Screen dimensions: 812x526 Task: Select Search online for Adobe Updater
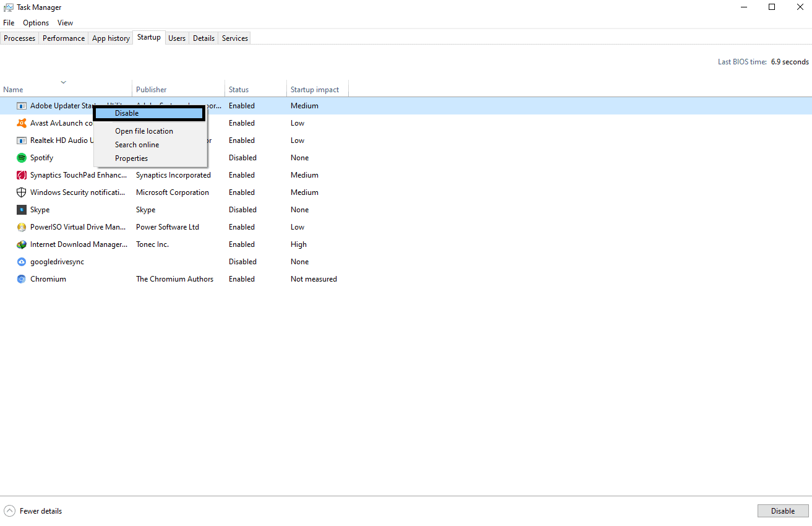(137, 144)
